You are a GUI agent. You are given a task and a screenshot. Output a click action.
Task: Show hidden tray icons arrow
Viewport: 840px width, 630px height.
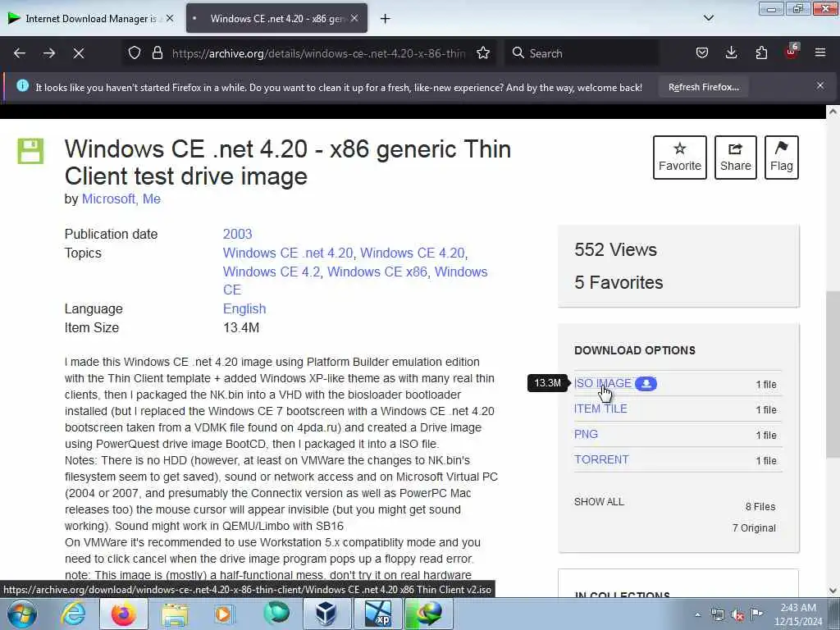click(x=697, y=615)
